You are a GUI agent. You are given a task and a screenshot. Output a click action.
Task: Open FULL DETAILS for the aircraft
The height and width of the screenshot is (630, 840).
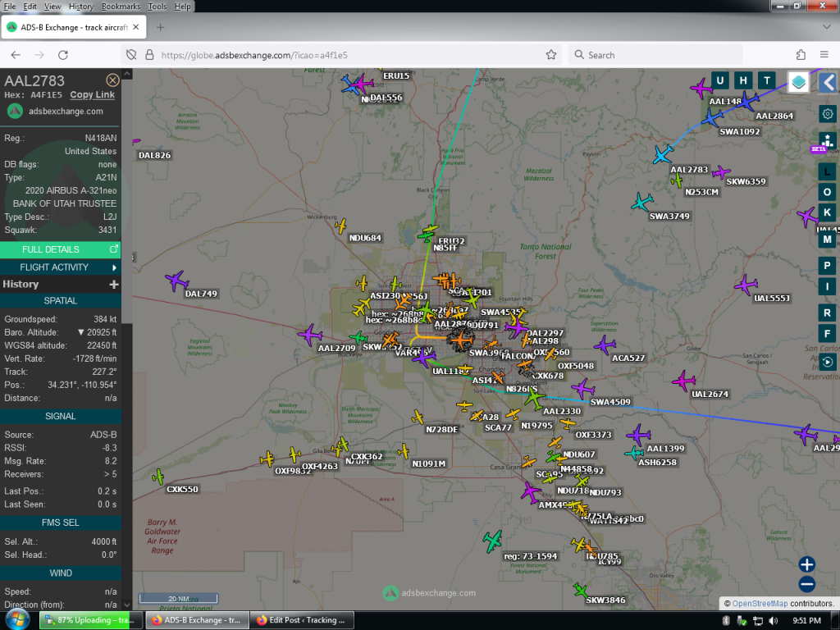tap(60, 249)
